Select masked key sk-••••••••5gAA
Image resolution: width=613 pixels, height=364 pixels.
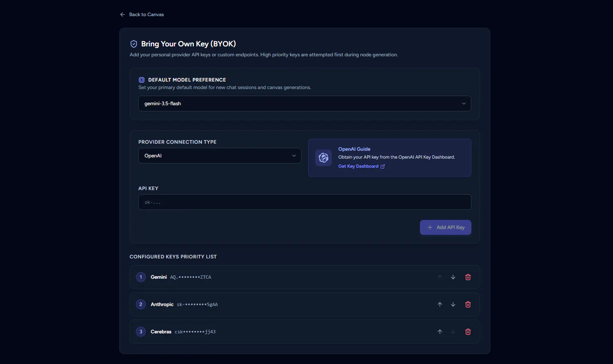197,304
